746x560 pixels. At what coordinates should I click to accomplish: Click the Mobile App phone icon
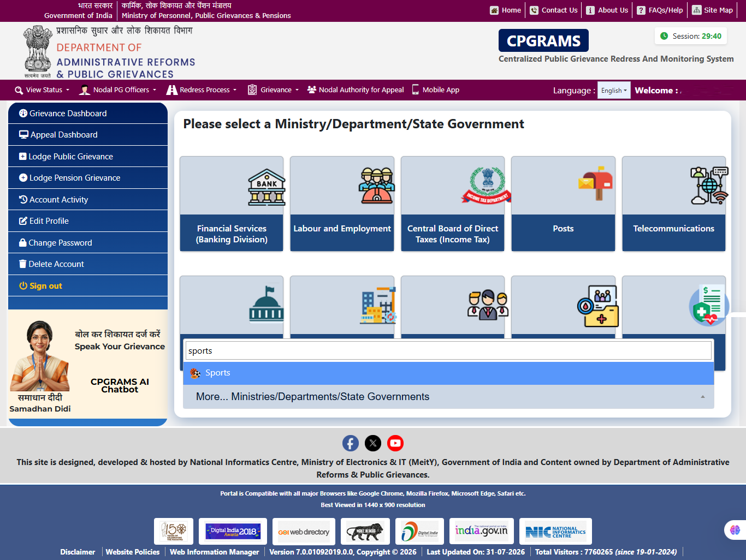416,90
